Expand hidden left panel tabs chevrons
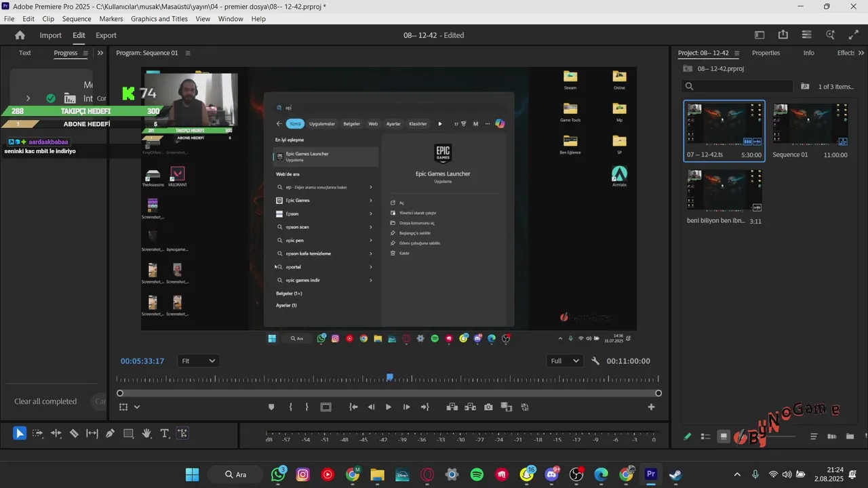The image size is (868, 488). pyautogui.click(x=100, y=53)
